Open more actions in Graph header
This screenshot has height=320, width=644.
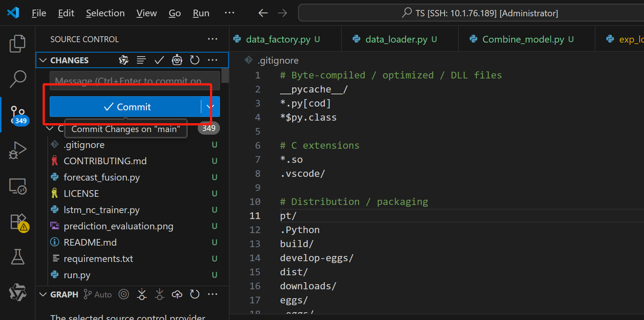pyautogui.click(x=213, y=294)
